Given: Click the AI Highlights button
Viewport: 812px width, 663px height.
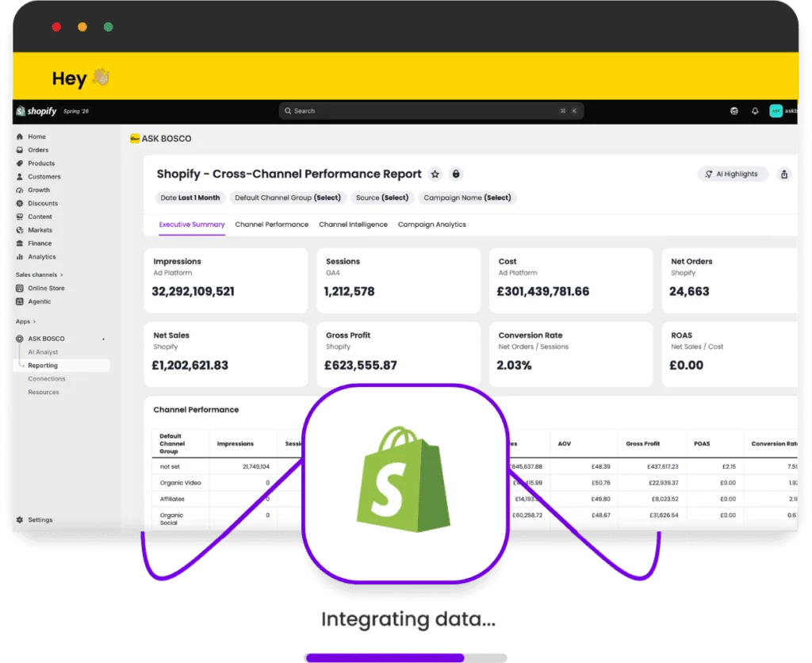Looking at the screenshot, I should tap(732, 174).
